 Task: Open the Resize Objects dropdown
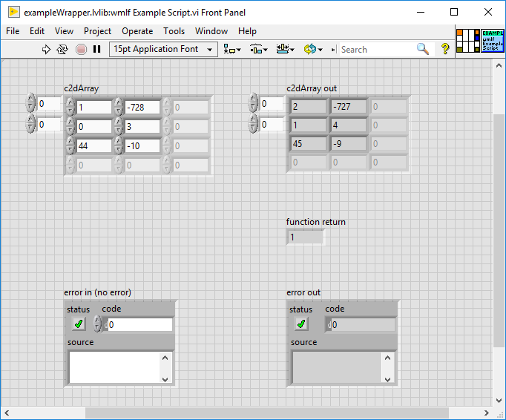pyautogui.click(x=285, y=50)
